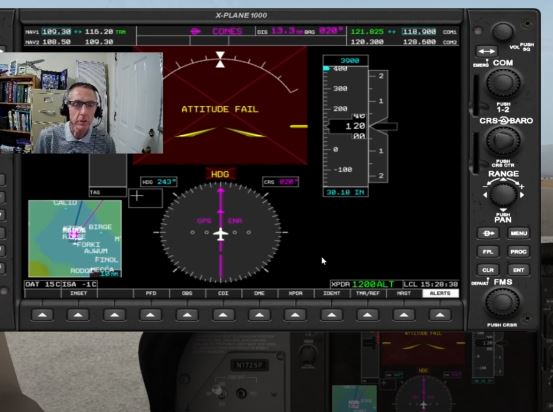Click the 30.10 IN barometer setting
Screen dimensions: 553x412
pos(345,192)
